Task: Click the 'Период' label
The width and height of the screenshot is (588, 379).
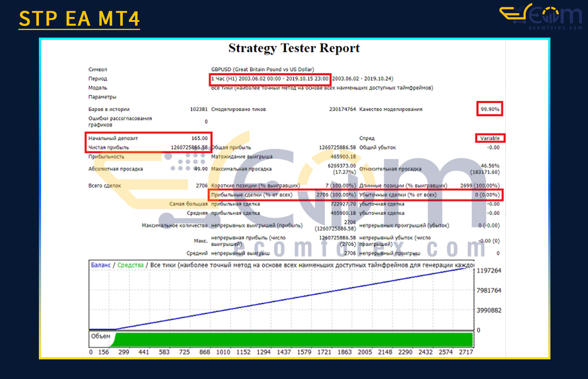Action: click(x=98, y=79)
